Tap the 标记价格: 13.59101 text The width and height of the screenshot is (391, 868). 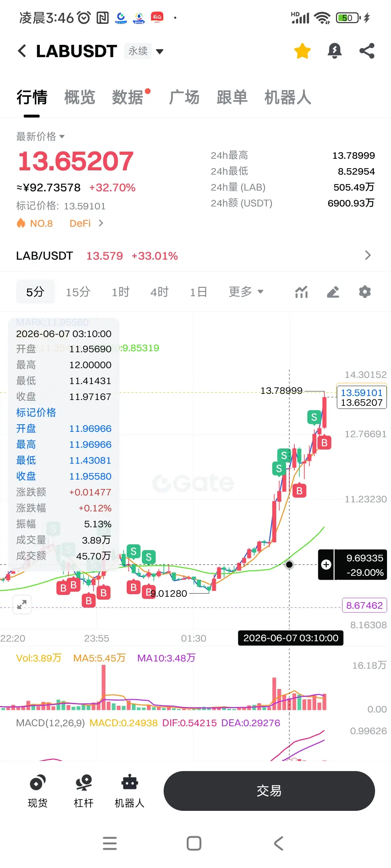[x=61, y=206]
